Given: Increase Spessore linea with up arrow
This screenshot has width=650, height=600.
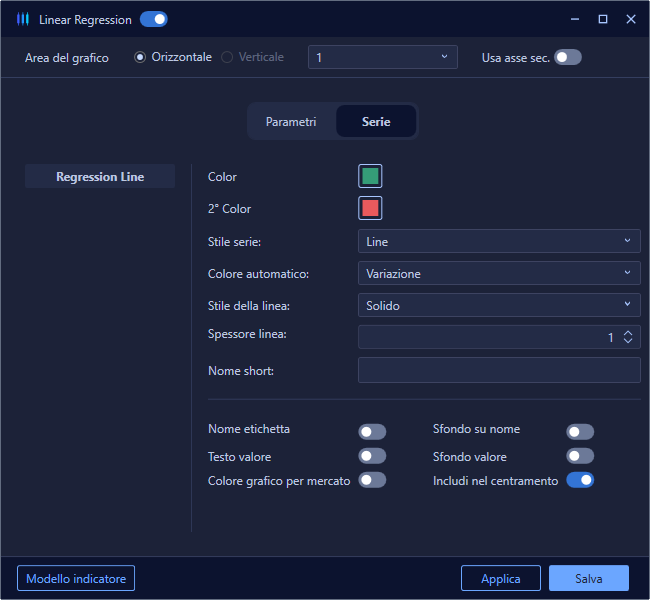Looking at the screenshot, I should pyautogui.click(x=628, y=333).
